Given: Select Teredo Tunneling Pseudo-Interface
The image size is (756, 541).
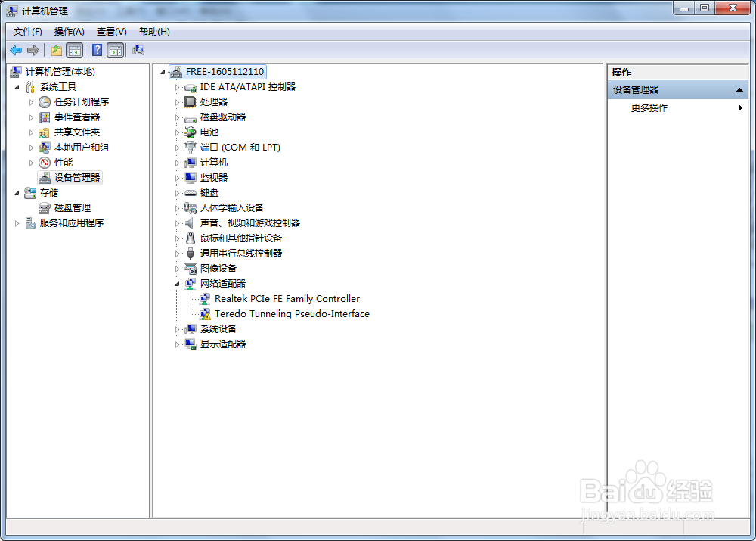Looking at the screenshot, I should click(x=292, y=314).
